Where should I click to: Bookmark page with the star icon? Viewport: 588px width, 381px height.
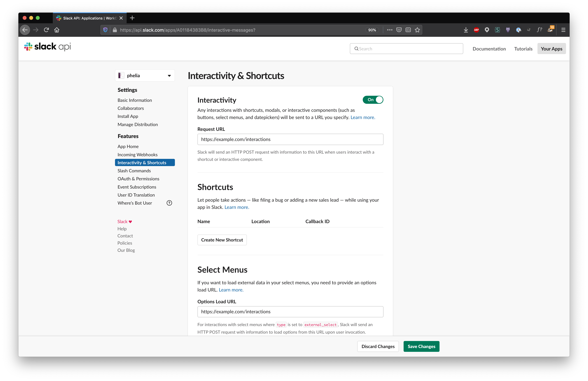coord(417,30)
